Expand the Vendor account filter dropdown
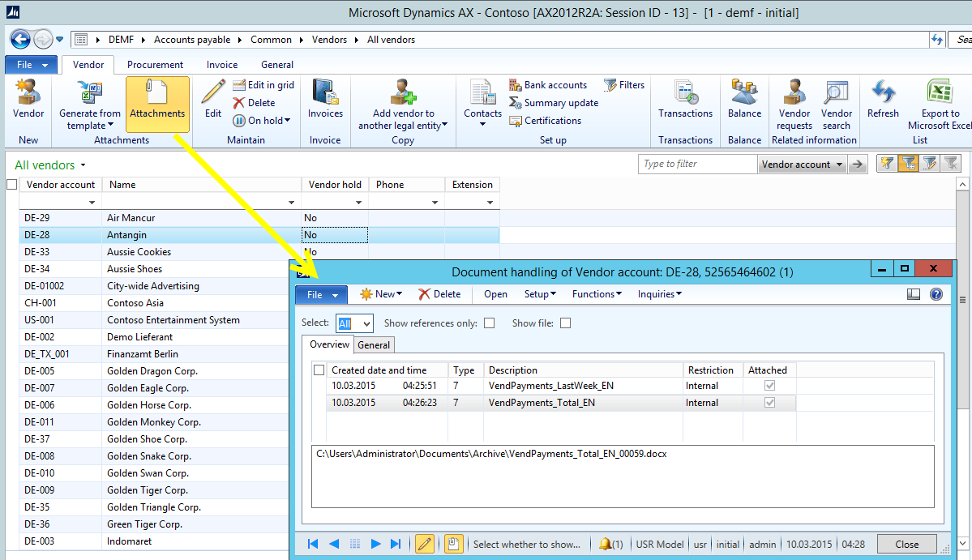 pos(839,165)
